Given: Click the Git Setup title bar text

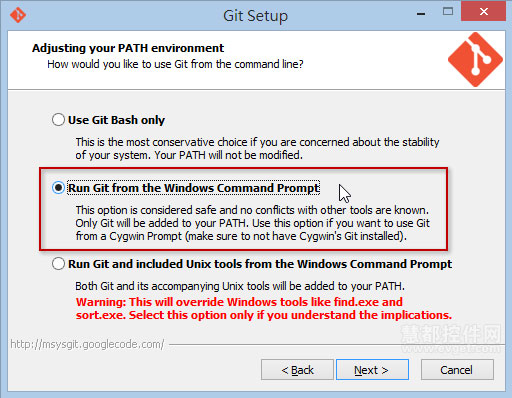Looking at the screenshot, I should click(255, 16).
